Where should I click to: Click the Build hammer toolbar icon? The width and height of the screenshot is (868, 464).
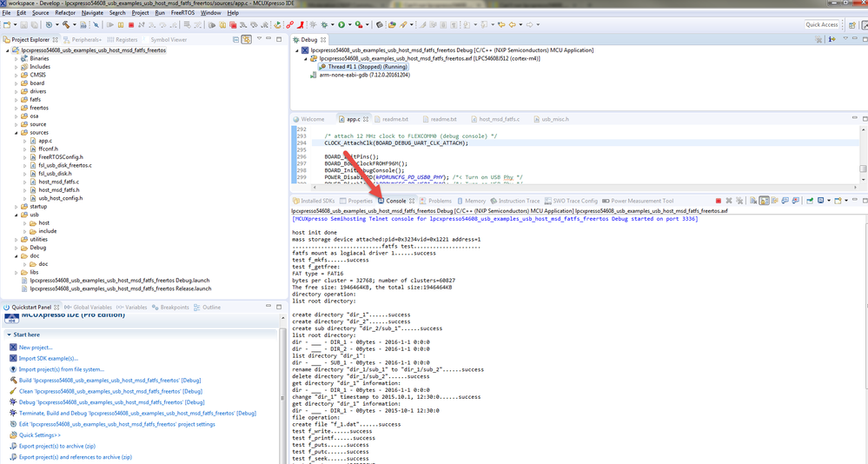tap(65, 24)
